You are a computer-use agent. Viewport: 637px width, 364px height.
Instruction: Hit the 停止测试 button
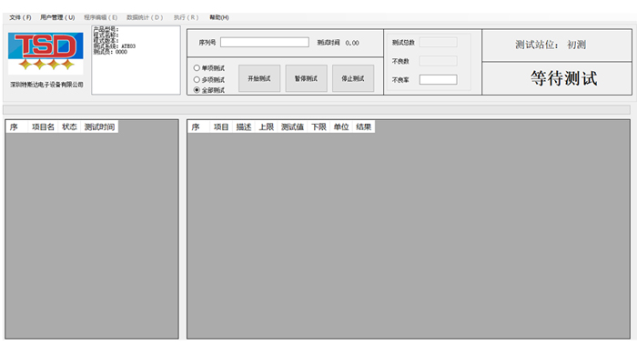click(x=353, y=79)
